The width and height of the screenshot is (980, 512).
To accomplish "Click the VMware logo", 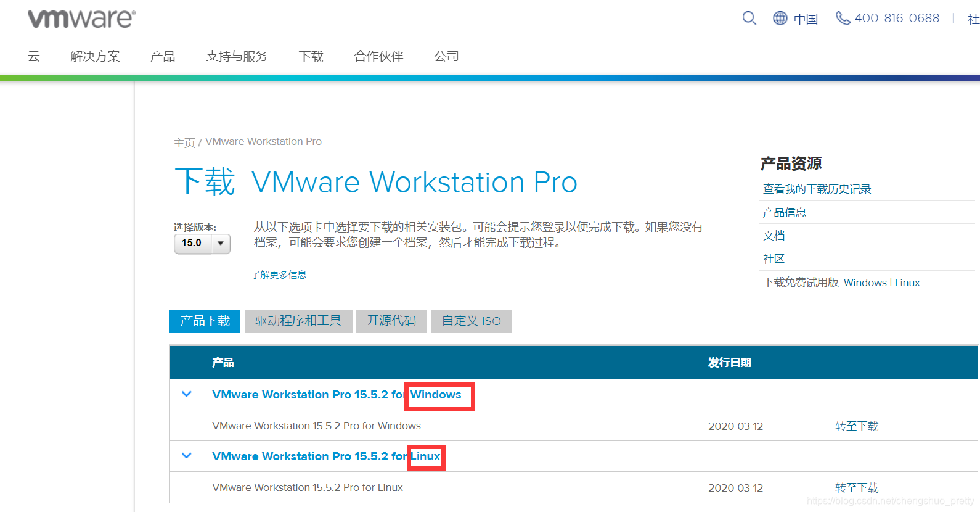I will pos(81,19).
